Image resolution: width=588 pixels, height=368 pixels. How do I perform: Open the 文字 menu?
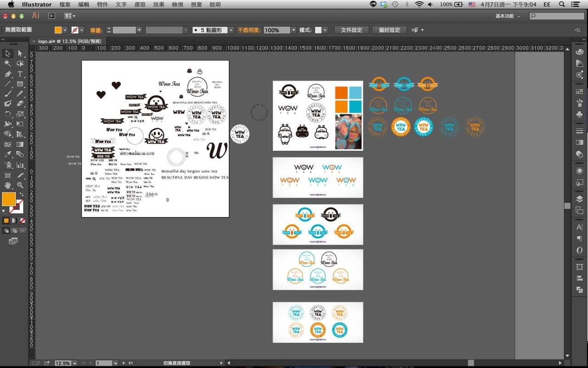click(121, 5)
